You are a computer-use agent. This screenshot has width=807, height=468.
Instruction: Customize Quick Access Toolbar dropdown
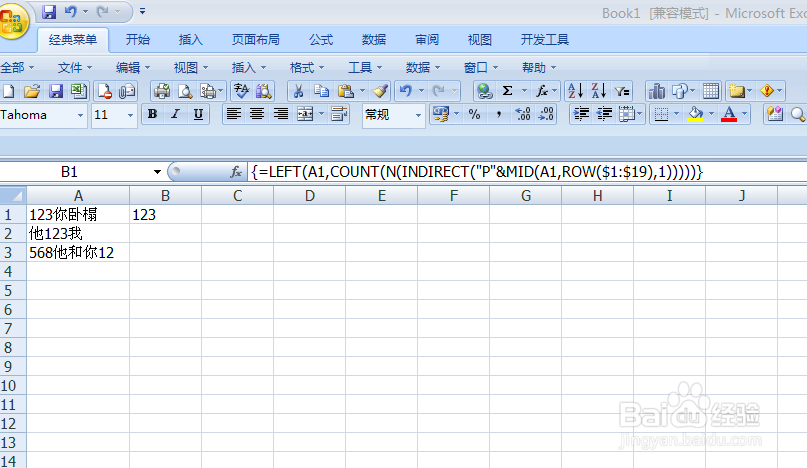pyautogui.click(x=143, y=11)
